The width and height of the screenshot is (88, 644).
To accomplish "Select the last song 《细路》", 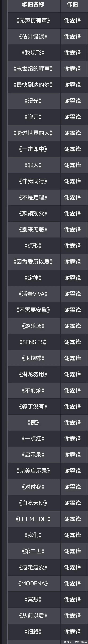I will 33,632.
